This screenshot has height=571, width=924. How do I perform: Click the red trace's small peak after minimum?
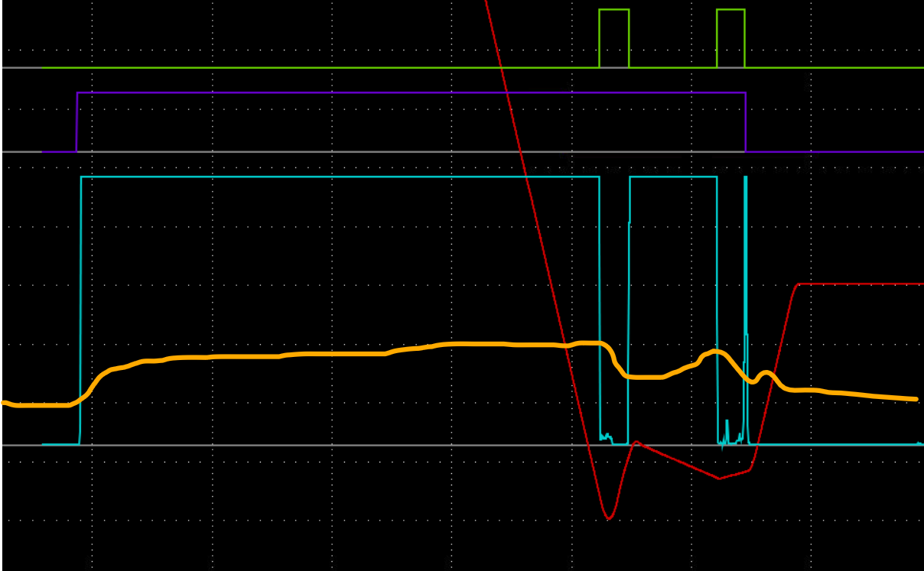click(636, 442)
